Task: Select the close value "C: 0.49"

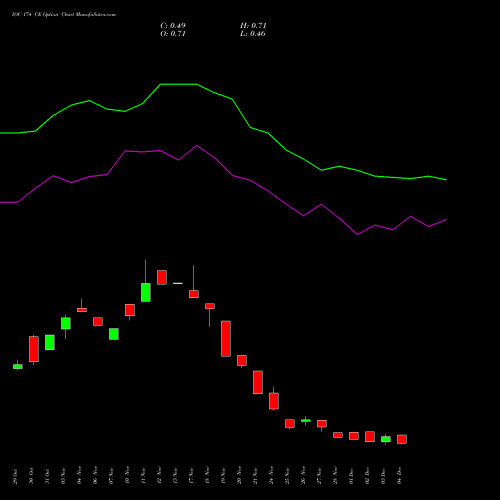Action: click(x=173, y=26)
